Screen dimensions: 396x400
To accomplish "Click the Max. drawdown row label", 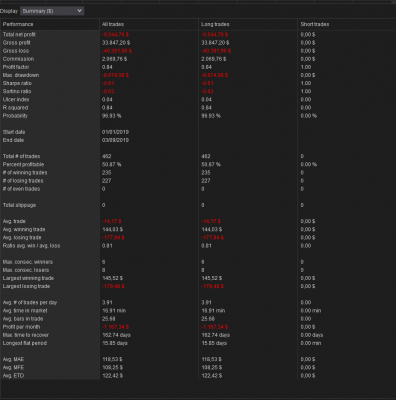I will (x=21, y=75).
